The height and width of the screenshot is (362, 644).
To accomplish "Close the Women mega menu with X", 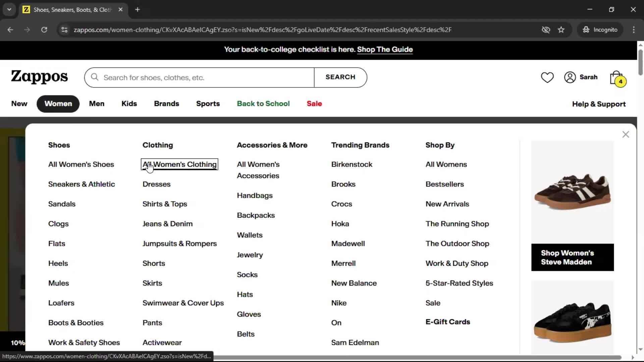I will (x=626, y=134).
